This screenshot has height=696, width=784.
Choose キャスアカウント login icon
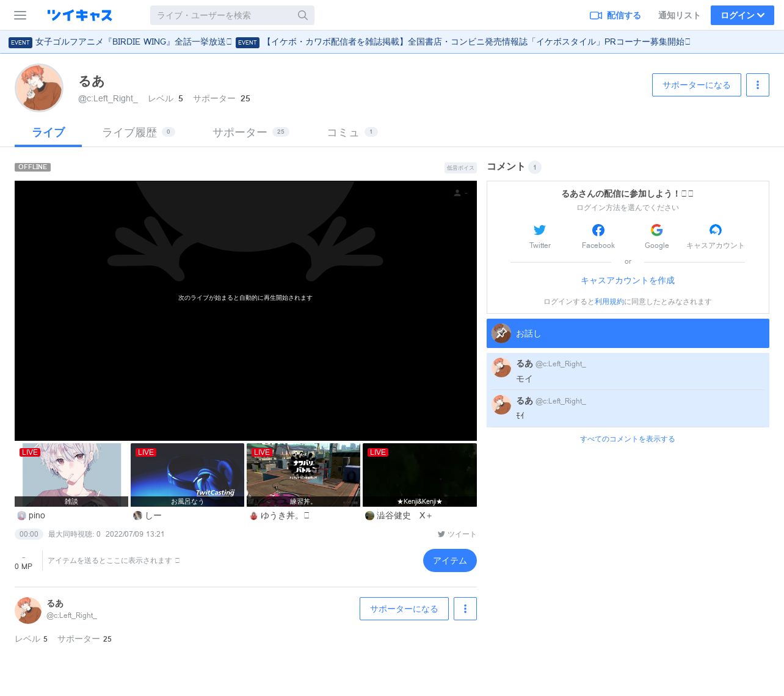point(716,230)
